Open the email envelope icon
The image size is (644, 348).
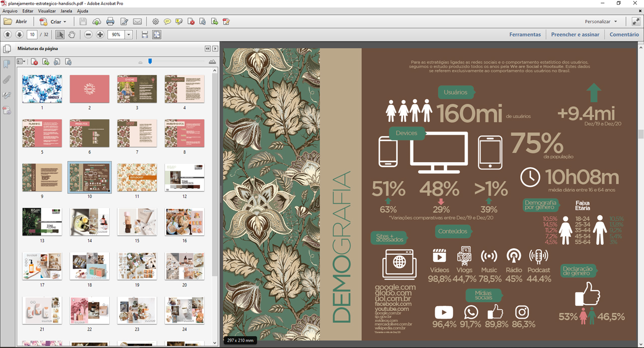(137, 22)
